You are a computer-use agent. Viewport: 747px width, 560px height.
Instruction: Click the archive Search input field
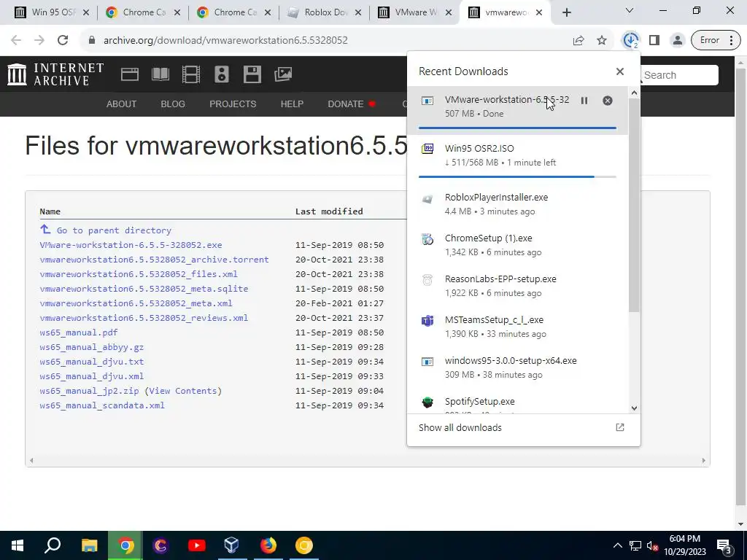point(679,75)
